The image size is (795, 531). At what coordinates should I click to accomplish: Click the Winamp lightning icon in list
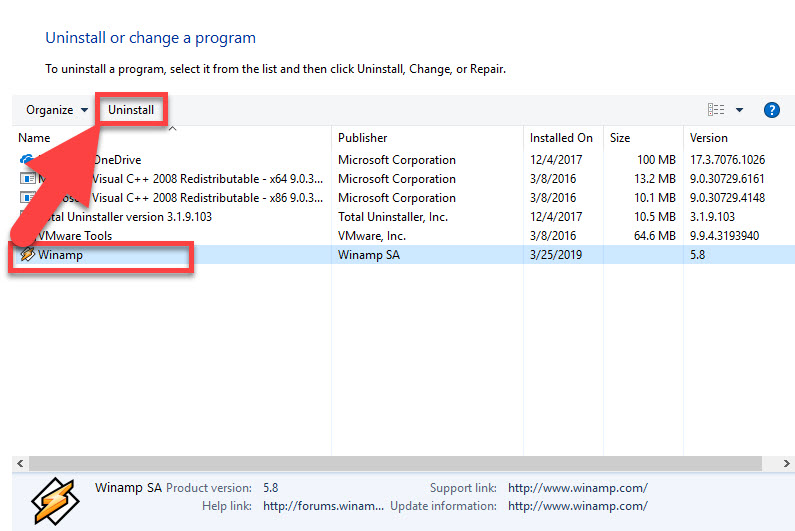coord(27,254)
